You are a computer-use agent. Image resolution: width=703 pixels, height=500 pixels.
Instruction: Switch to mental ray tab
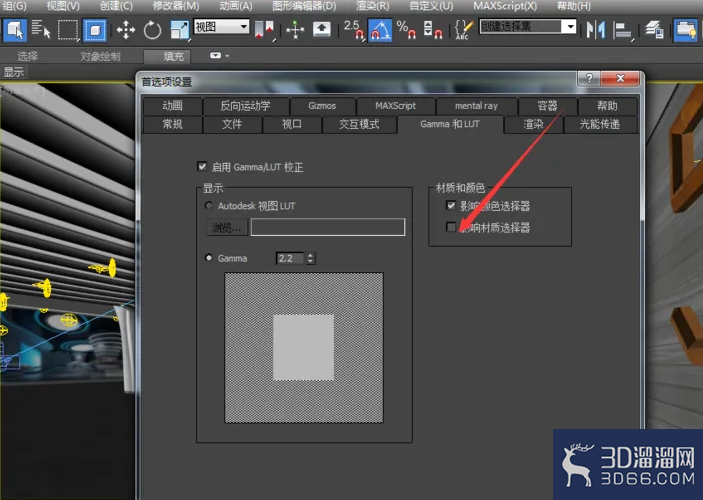point(476,106)
